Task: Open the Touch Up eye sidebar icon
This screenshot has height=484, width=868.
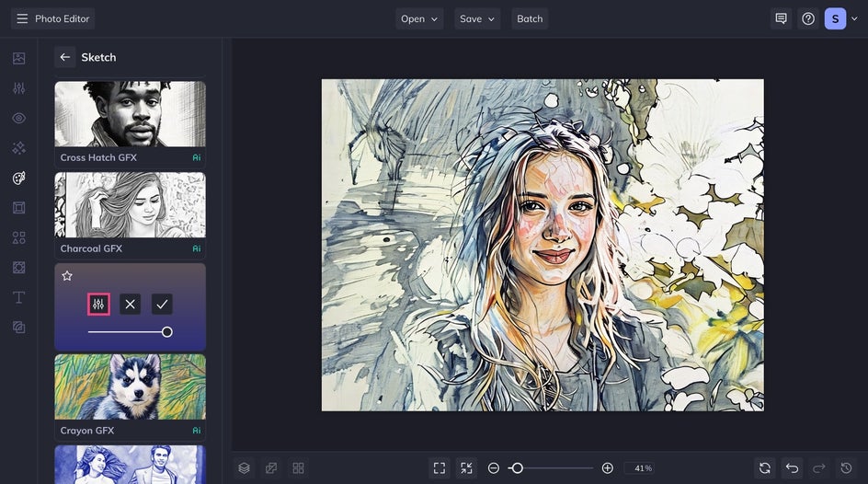Action: pyautogui.click(x=18, y=118)
